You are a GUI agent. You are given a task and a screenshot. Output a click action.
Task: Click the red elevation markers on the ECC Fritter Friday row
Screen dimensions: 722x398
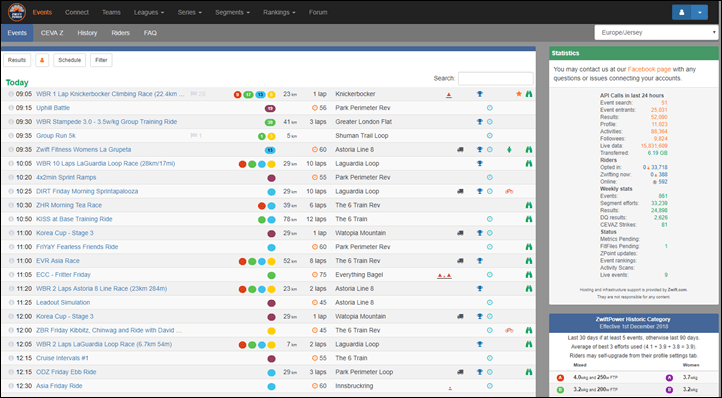point(444,276)
